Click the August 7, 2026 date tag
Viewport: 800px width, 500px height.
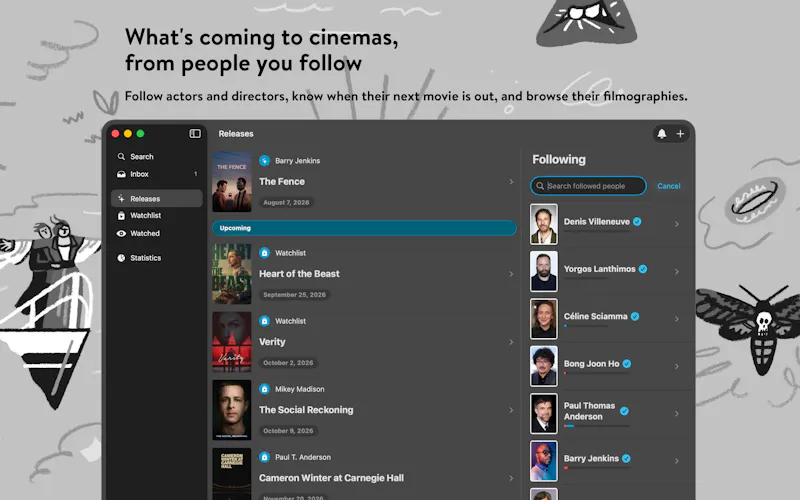coord(286,203)
